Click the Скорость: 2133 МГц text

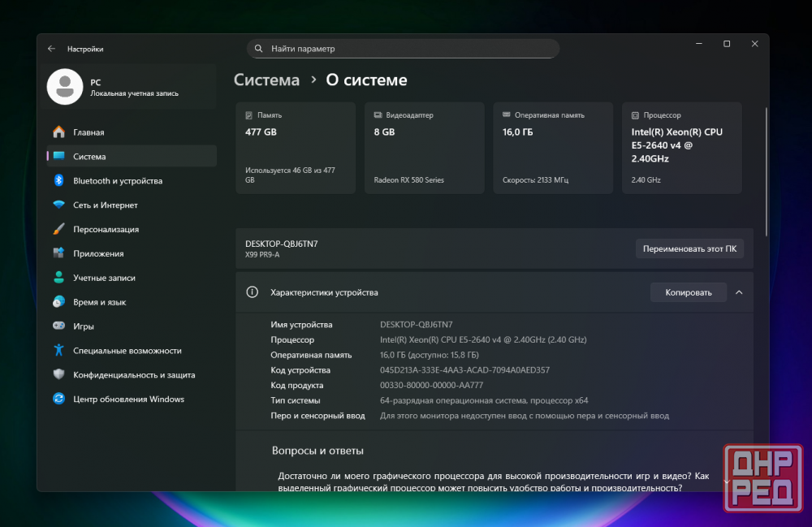pos(535,179)
